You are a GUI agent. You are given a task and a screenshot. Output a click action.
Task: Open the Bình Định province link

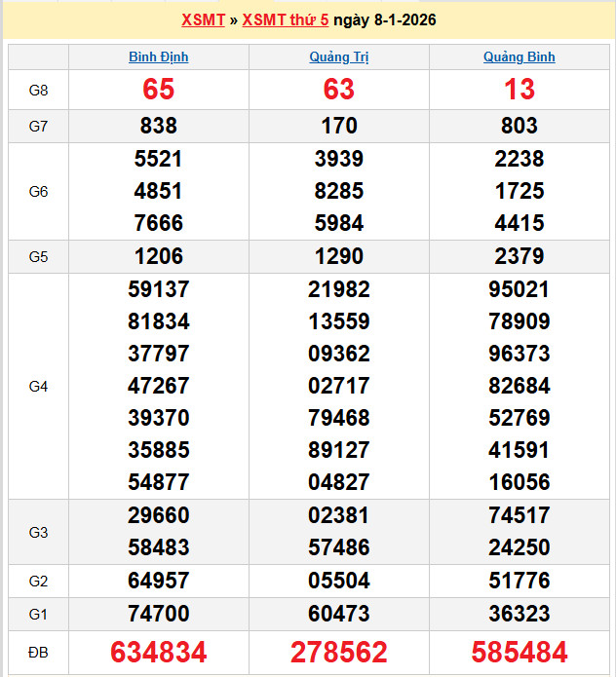point(159,57)
